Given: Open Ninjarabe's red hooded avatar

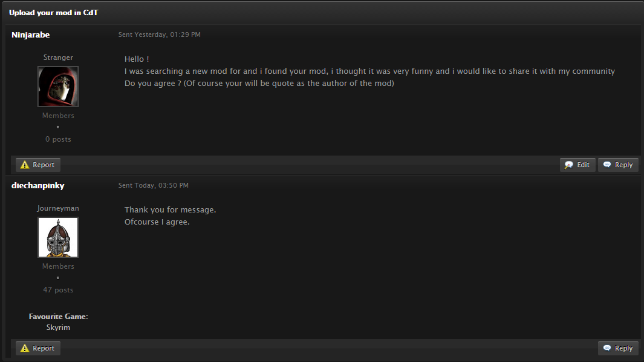Looking at the screenshot, I should click(58, 87).
